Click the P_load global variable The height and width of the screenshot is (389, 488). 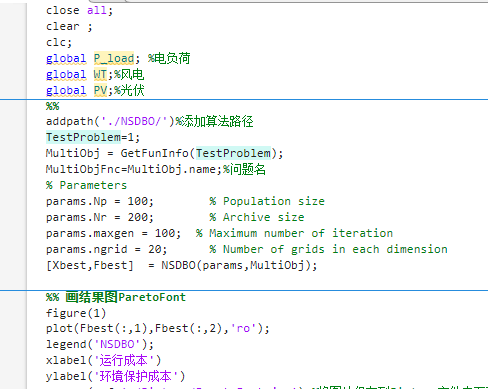[x=114, y=58]
